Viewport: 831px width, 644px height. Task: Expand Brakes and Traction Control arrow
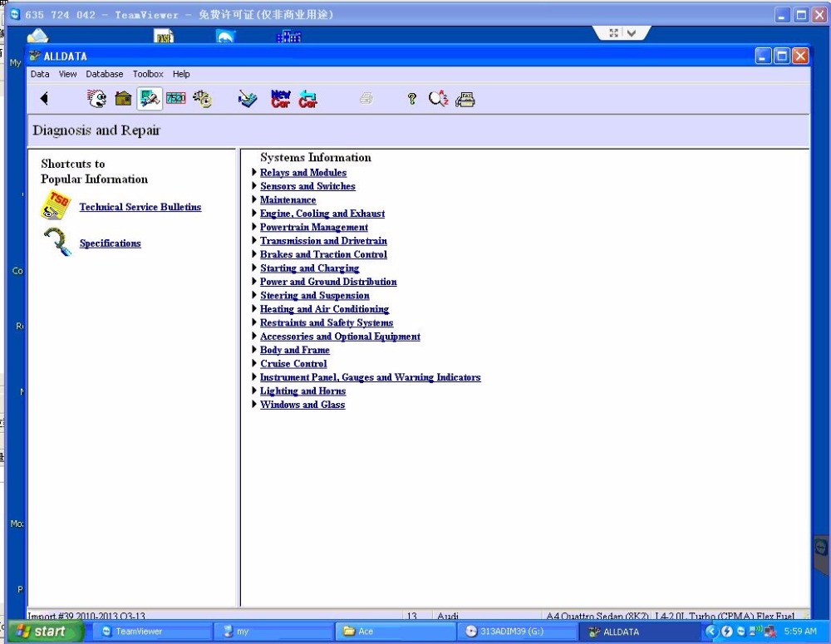[254, 254]
